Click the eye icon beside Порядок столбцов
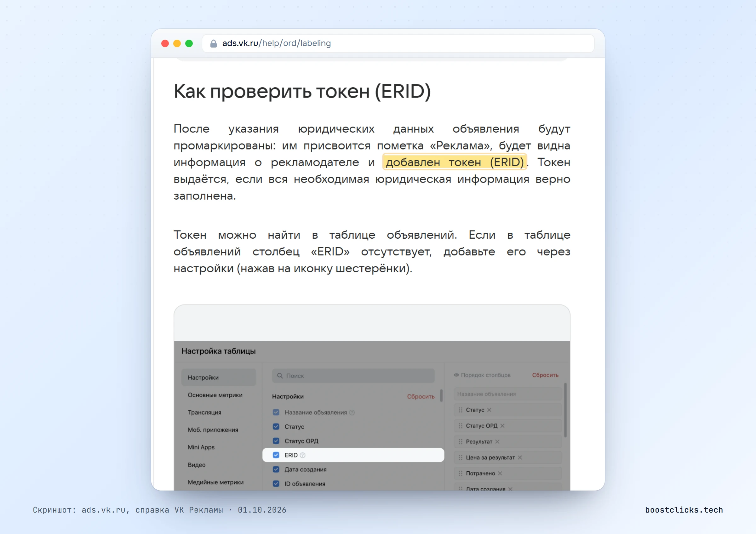 click(456, 375)
